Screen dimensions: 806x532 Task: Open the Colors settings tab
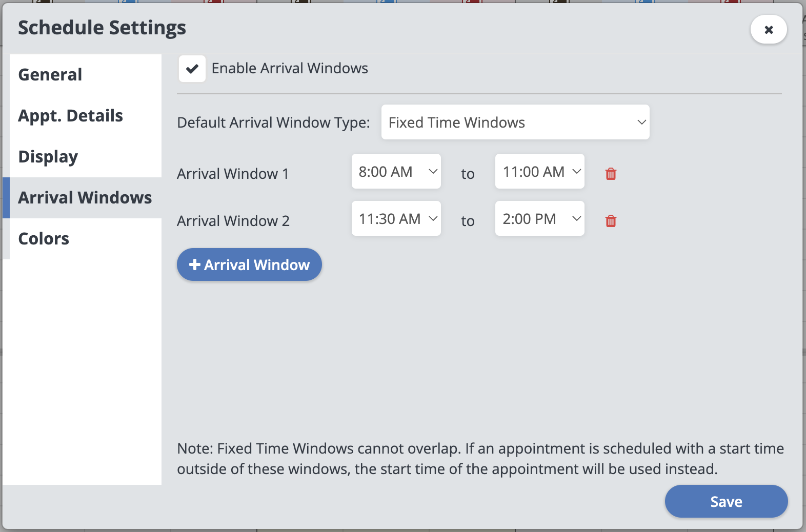pyautogui.click(x=44, y=239)
